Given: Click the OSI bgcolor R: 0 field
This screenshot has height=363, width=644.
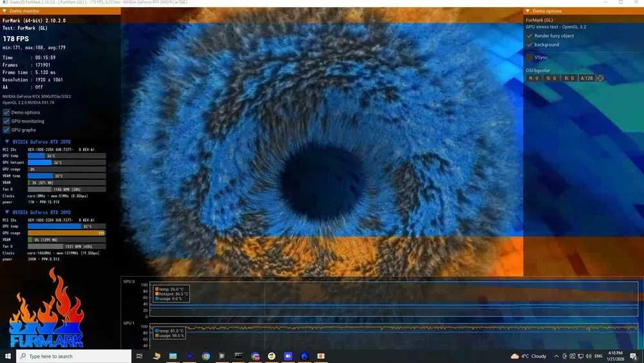Looking at the screenshot, I should [533, 78].
